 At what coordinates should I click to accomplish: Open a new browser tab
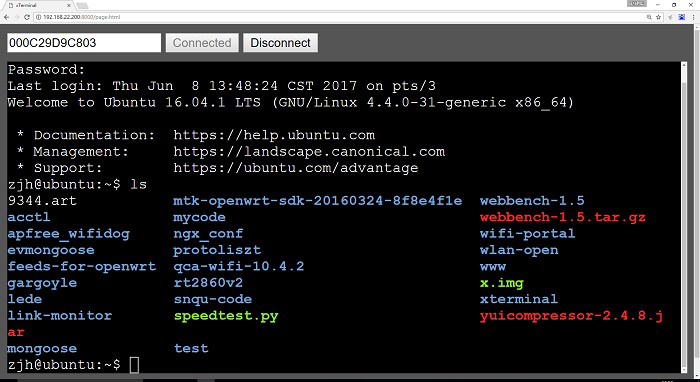(82, 6)
